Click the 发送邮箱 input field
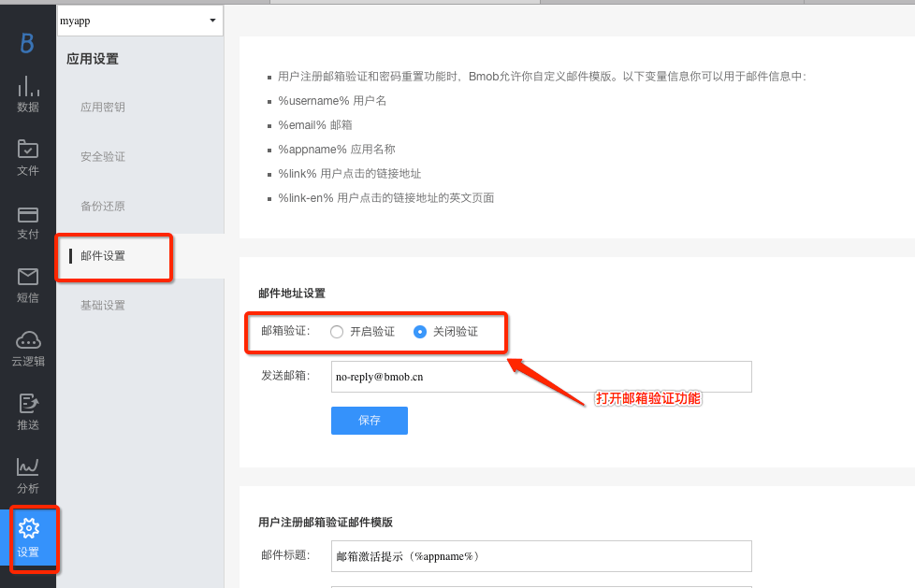 pos(541,377)
